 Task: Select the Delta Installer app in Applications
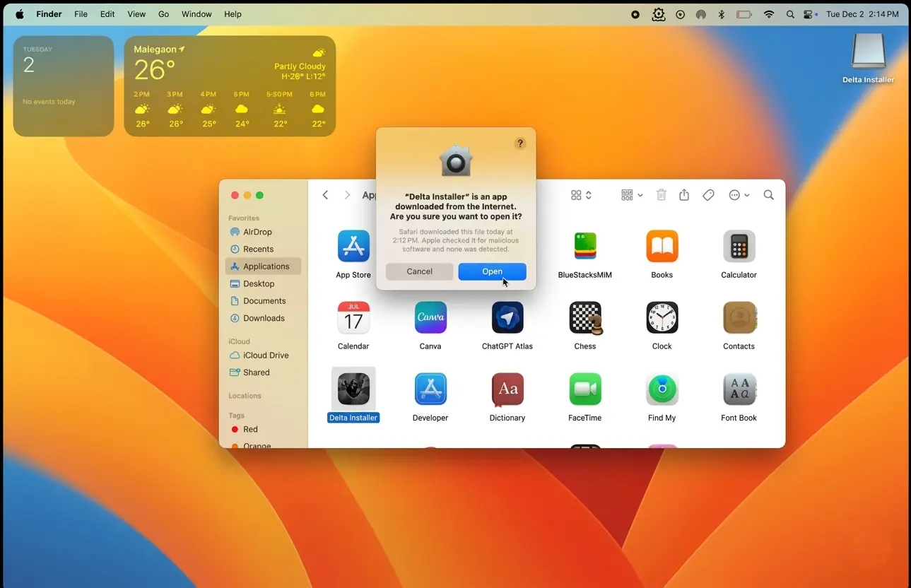(353, 389)
